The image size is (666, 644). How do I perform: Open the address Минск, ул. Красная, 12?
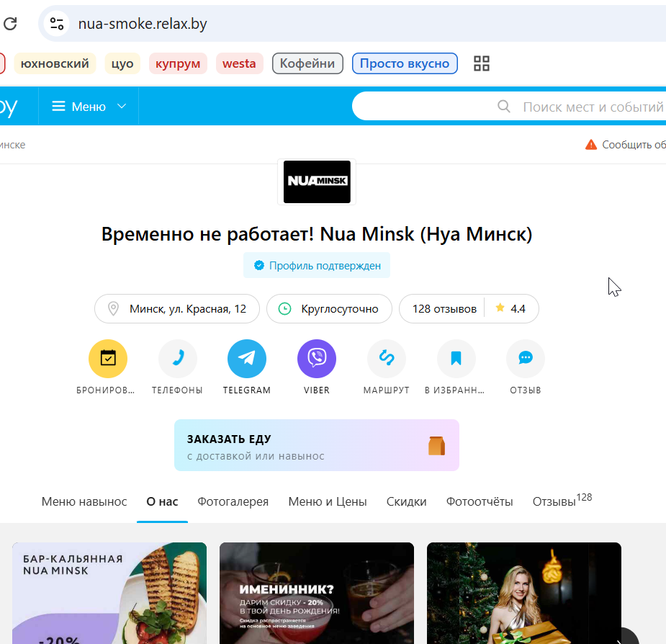click(177, 308)
